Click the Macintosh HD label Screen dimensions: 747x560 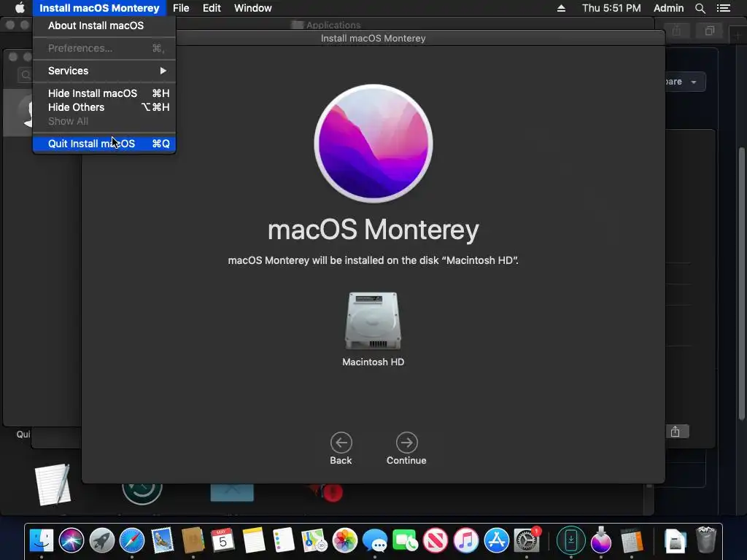pos(373,362)
